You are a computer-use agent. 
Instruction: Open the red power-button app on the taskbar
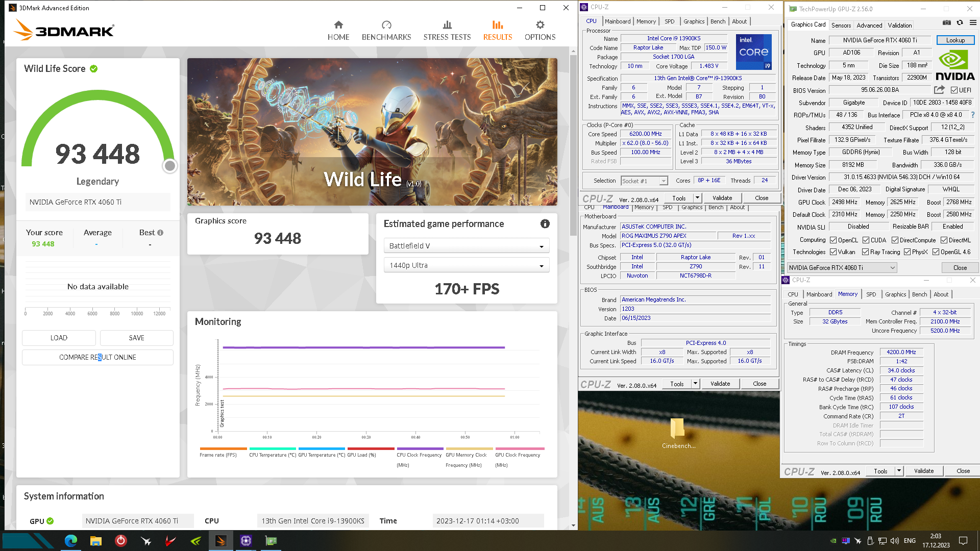(120, 541)
